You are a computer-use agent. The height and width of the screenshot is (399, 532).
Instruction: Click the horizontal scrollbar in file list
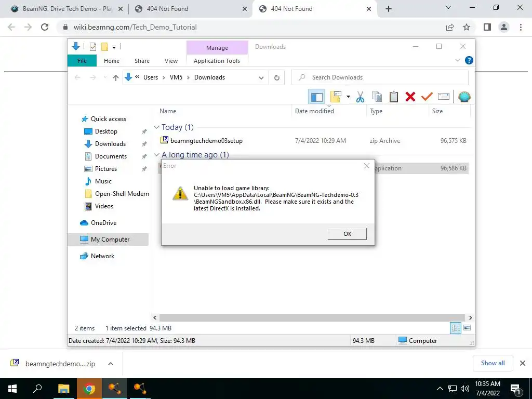pyautogui.click(x=312, y=317)
